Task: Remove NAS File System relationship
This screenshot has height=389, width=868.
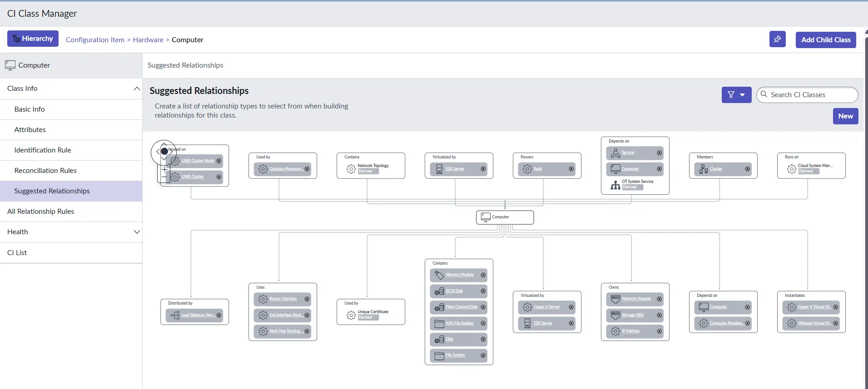Action: pyautogui.click(x=483, y=323)
